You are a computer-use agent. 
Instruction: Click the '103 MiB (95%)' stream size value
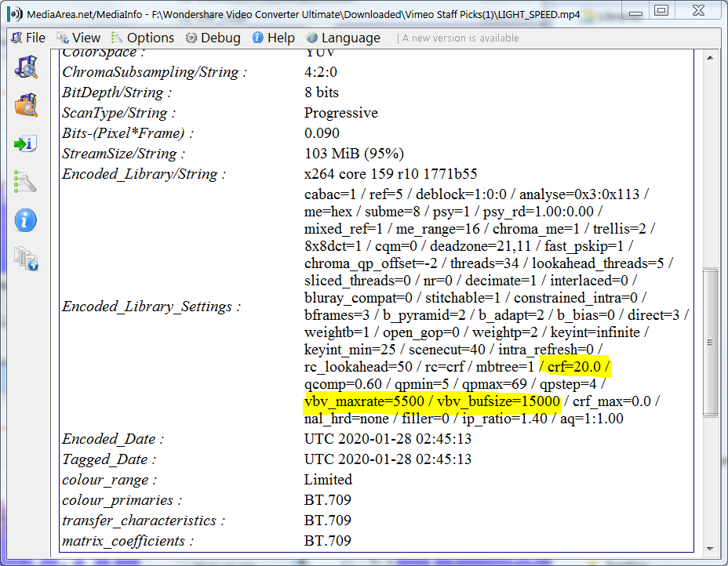(354, 154)
